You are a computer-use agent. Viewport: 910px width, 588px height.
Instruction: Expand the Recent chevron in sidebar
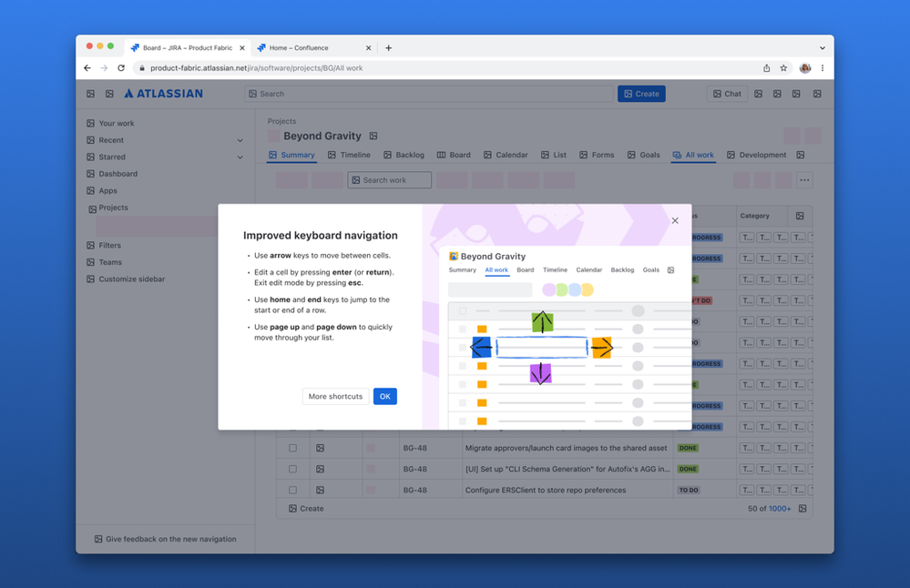click(x=240, y=140)
